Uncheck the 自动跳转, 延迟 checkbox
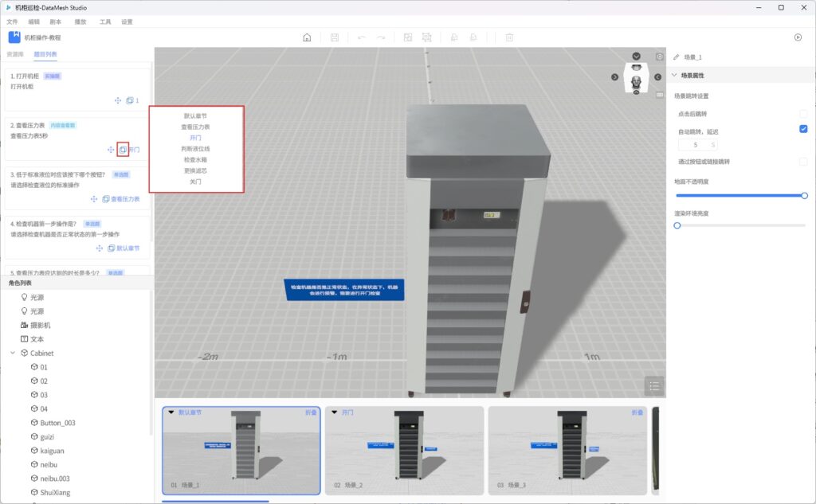This screenshot has width=816, height=504. [x=803, y=129]
